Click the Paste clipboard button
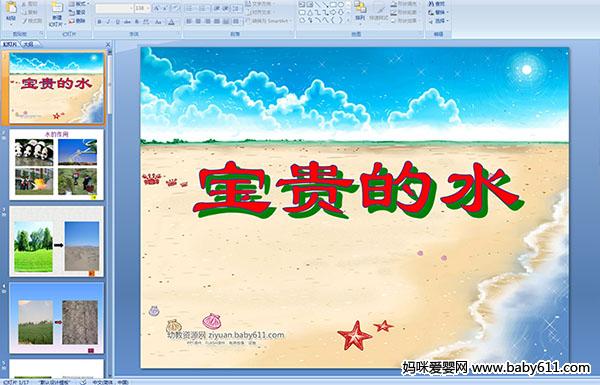This screenshot has height=385, width=600. tap(11, 13)
